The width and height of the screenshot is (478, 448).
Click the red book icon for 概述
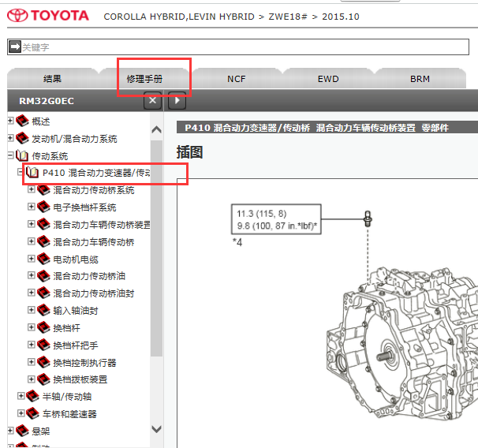[x=22, y=121]
